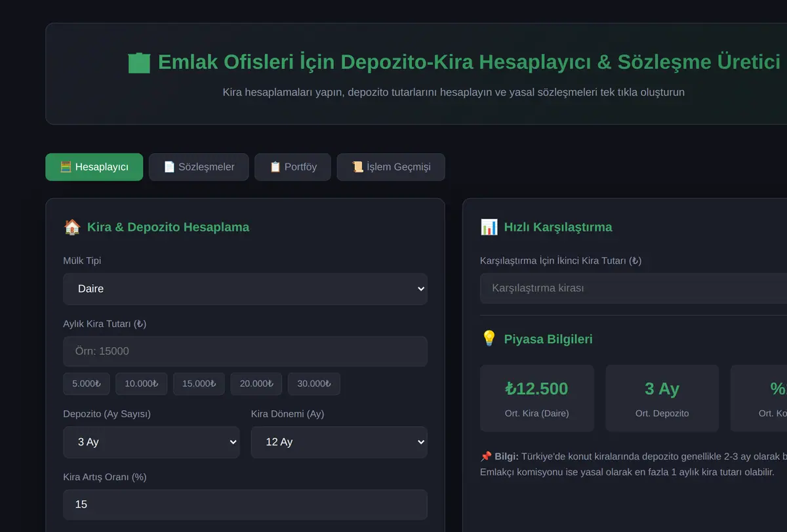Click the light bulb icon beside Piyasa Bilgileri
The height and width of the screenshot is (532, 787).
tap(489, 339)
